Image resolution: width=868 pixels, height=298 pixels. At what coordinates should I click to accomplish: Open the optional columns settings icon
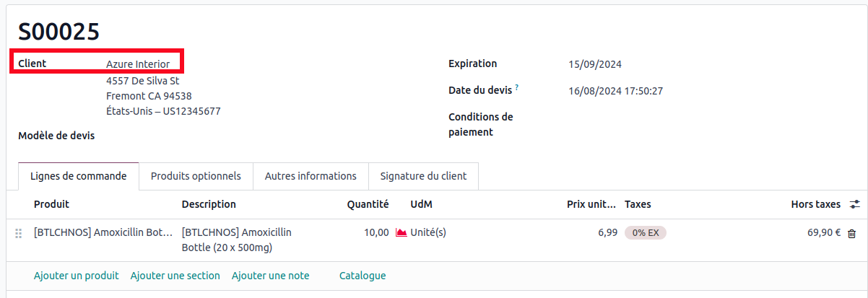click(x=855, y=204)
